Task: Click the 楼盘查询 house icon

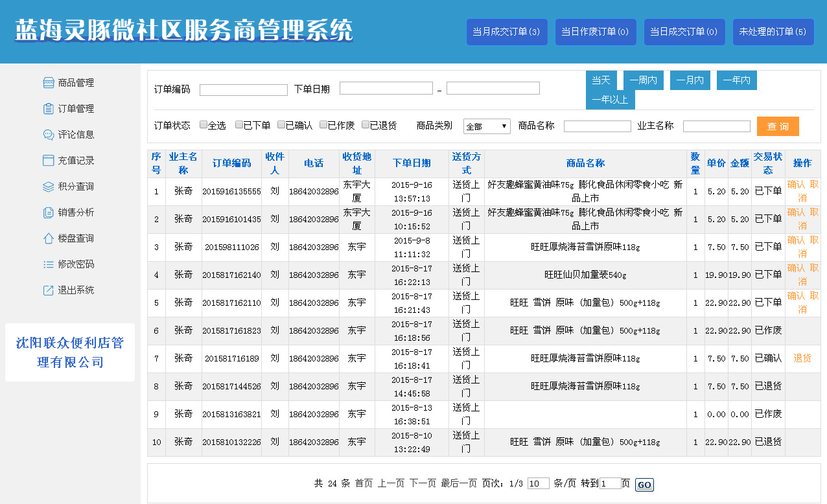Action: 48,238
